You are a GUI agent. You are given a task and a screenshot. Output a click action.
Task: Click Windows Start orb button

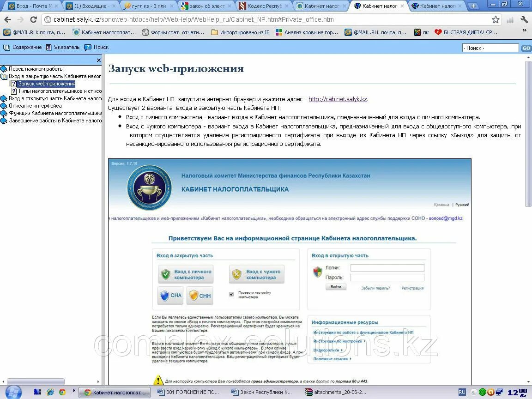pos(13,392)
